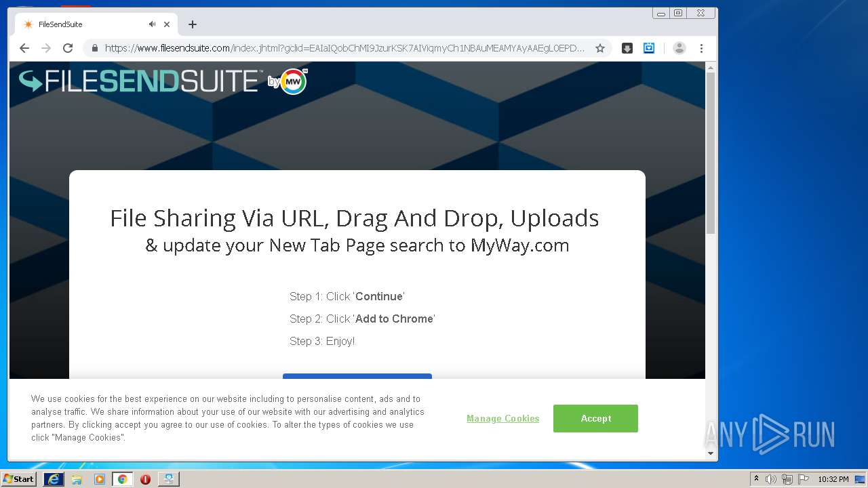Viewport: 868px width, 488px height.
Task: Close the FileSendSuite tab
Action: (x=167, y=24)
